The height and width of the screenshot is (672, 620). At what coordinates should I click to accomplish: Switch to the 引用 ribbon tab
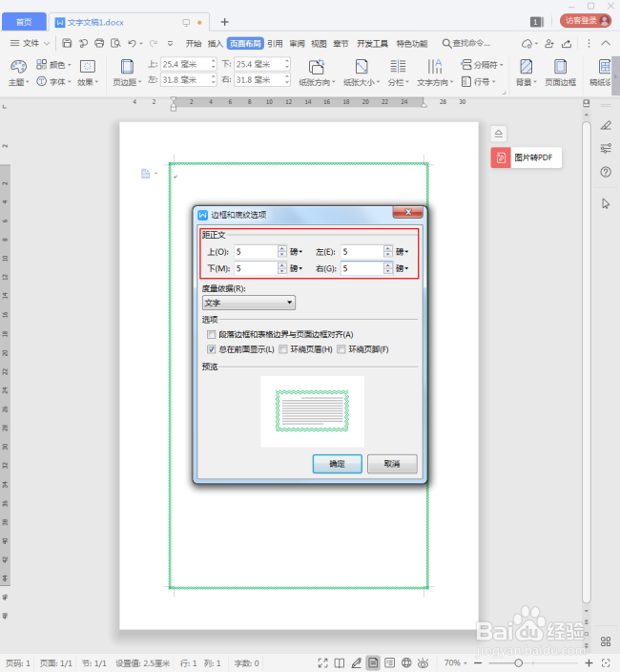[x=275, y=43]
